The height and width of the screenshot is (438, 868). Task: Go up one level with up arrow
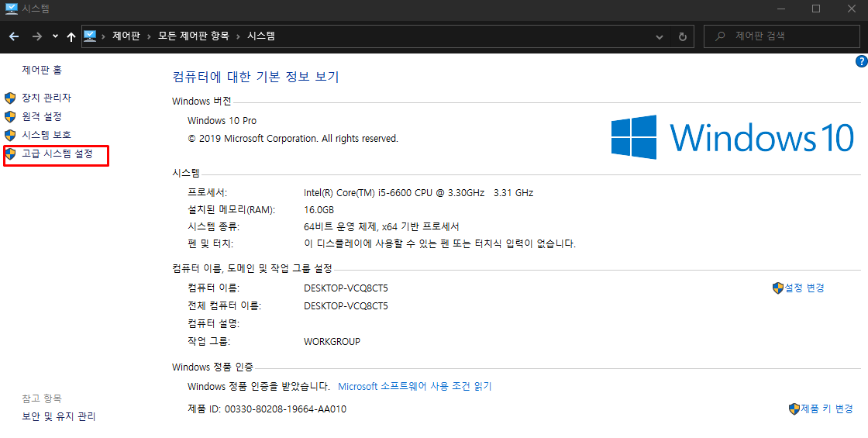point(71,36)
